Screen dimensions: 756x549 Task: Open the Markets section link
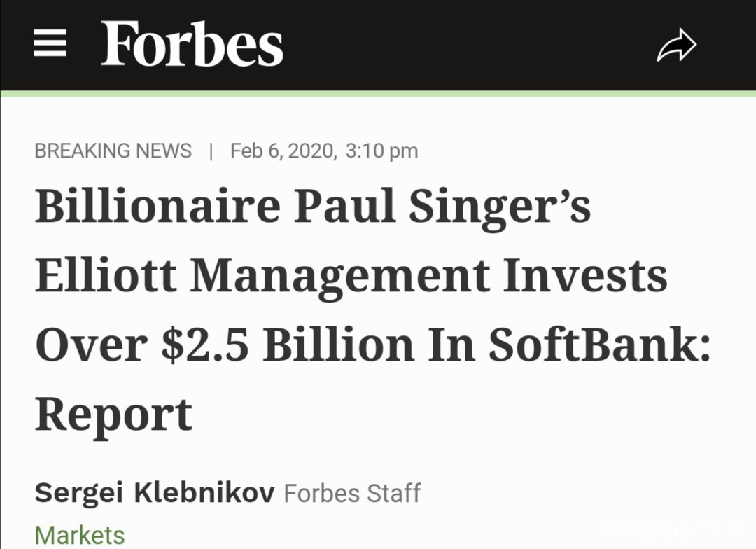80,535
